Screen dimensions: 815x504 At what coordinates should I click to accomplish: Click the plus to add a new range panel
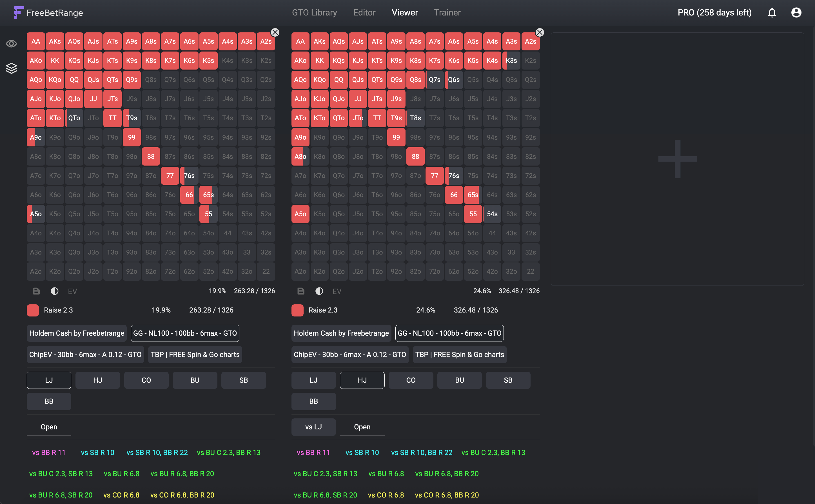(x=677, y=159)
